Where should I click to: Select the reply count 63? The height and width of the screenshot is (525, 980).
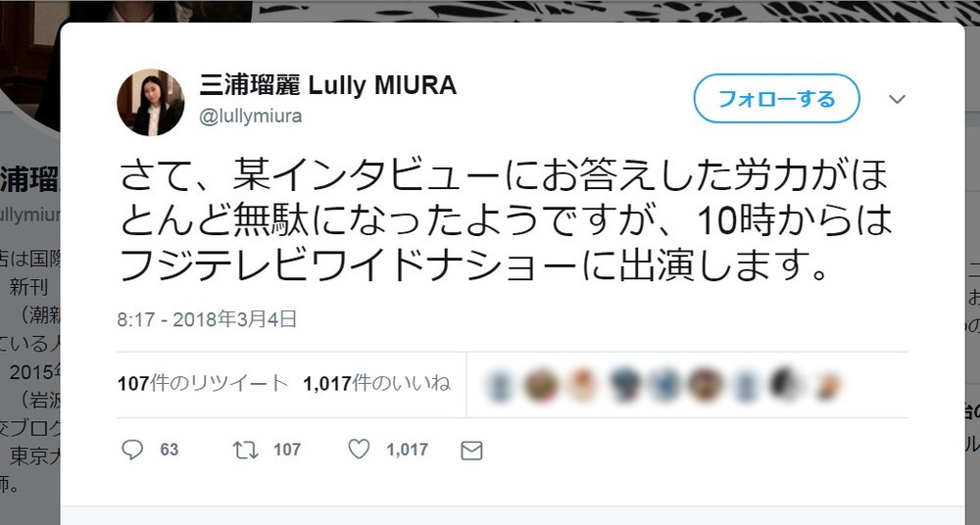pyautogui.click(x=169, y=450)
